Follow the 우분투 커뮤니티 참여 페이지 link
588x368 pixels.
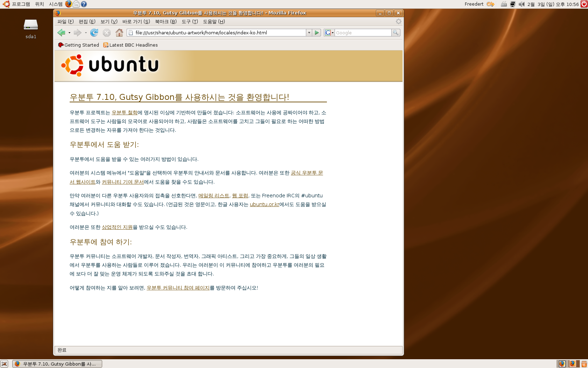178,288
